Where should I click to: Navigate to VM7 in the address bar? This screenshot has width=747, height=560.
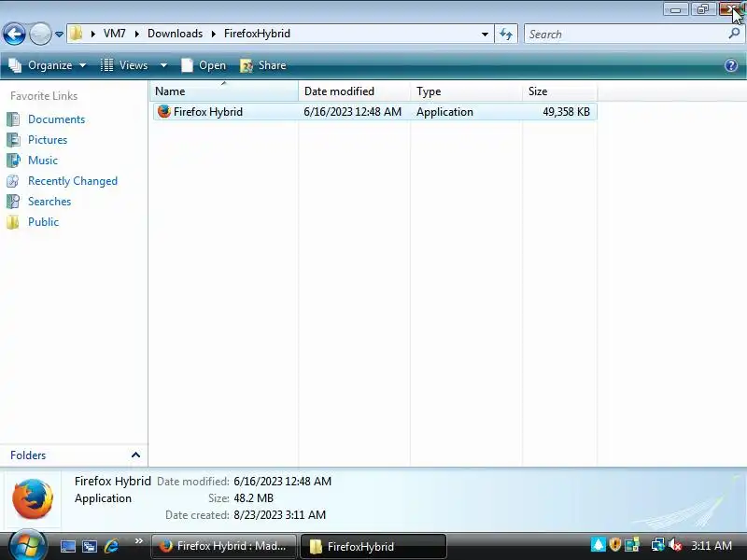[114, 34]
